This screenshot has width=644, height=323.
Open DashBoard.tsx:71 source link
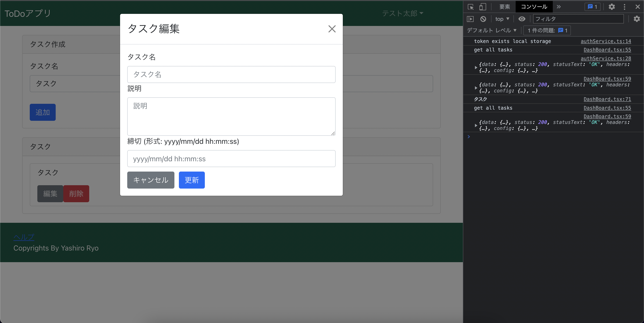pyautogui.click(x=607, y=99)
